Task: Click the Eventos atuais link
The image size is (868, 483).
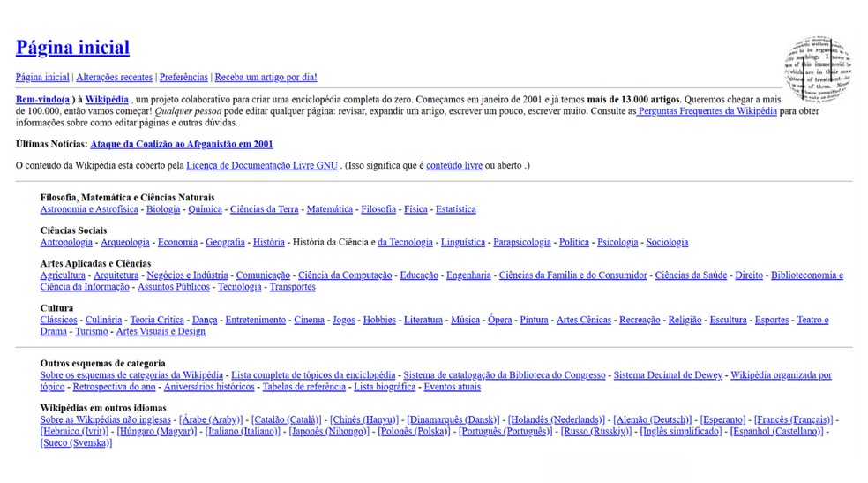Action: (453, 387)
